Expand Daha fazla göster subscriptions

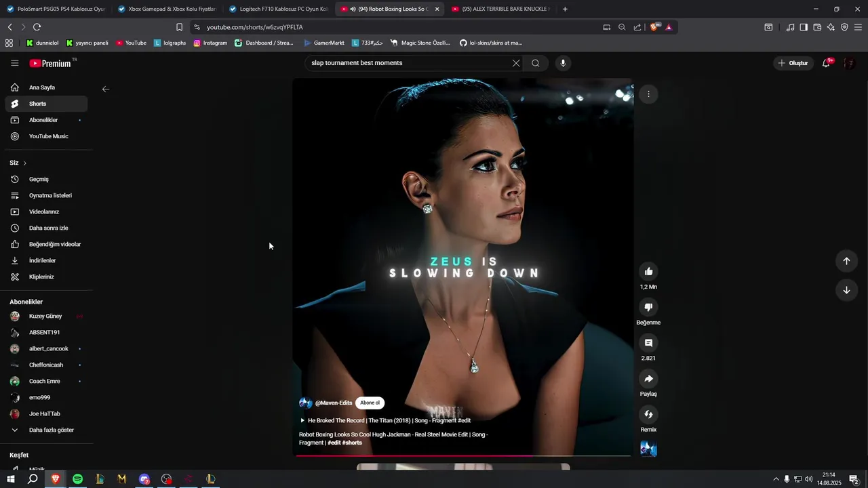pyautogui.click(x=46, y=430)
